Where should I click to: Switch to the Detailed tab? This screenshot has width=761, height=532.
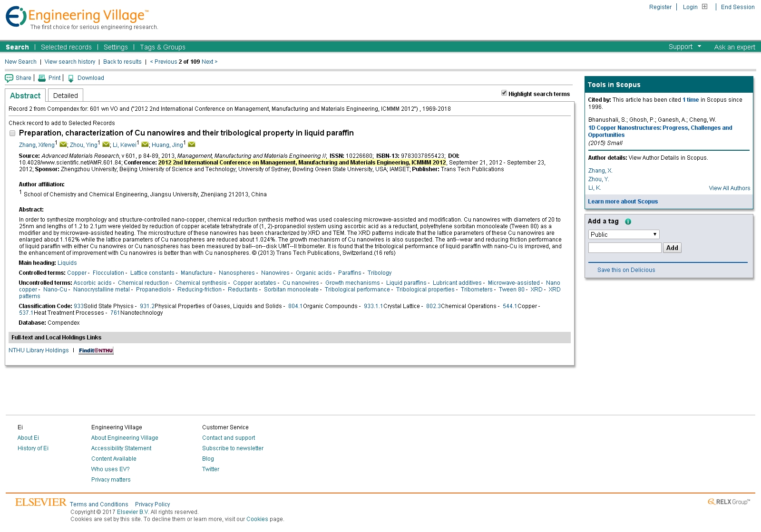click(x=66, y=96)
